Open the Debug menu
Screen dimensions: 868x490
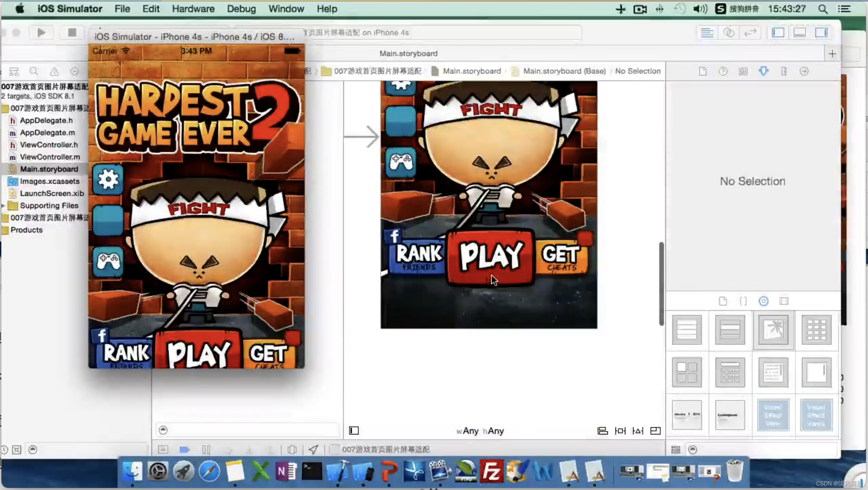241,9
